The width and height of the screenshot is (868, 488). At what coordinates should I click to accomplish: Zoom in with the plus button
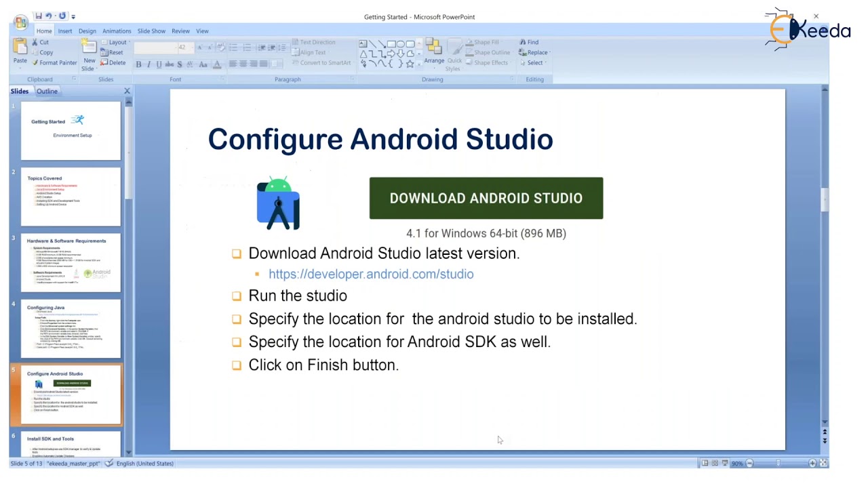tap(812, 464)
